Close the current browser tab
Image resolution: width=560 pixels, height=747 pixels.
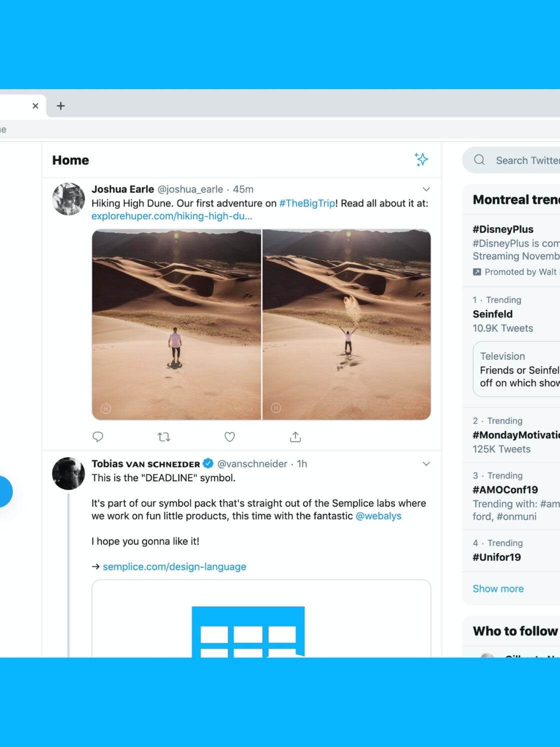(35, 106)
